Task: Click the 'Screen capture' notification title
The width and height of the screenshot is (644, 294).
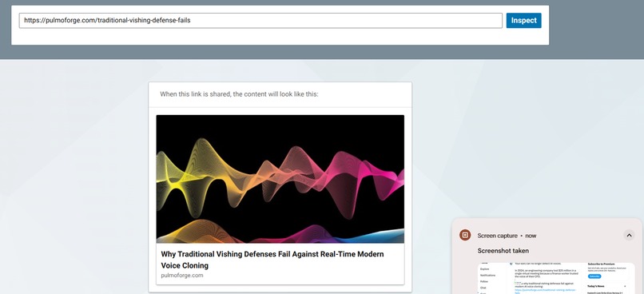Action: point(497,236)
